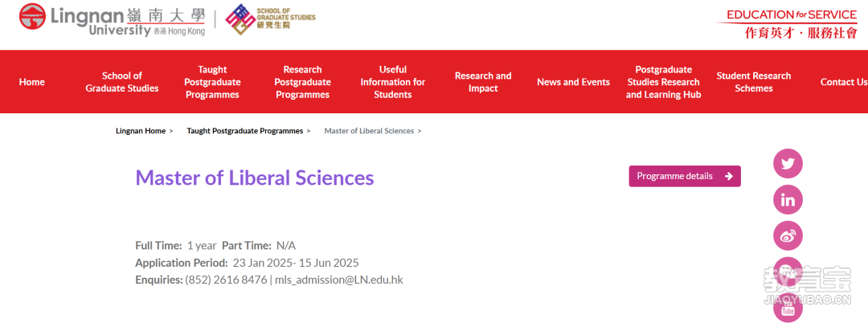Click the Master of Liberal Sciences breadcrumb
This screenshot has height=323, width=868.
pyautogui.click(x=369, y=131)
